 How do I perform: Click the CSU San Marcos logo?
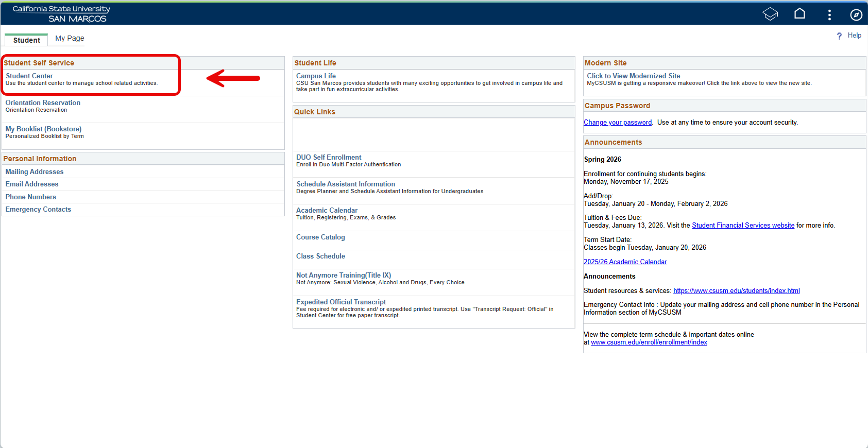click(x=61, y=14)
